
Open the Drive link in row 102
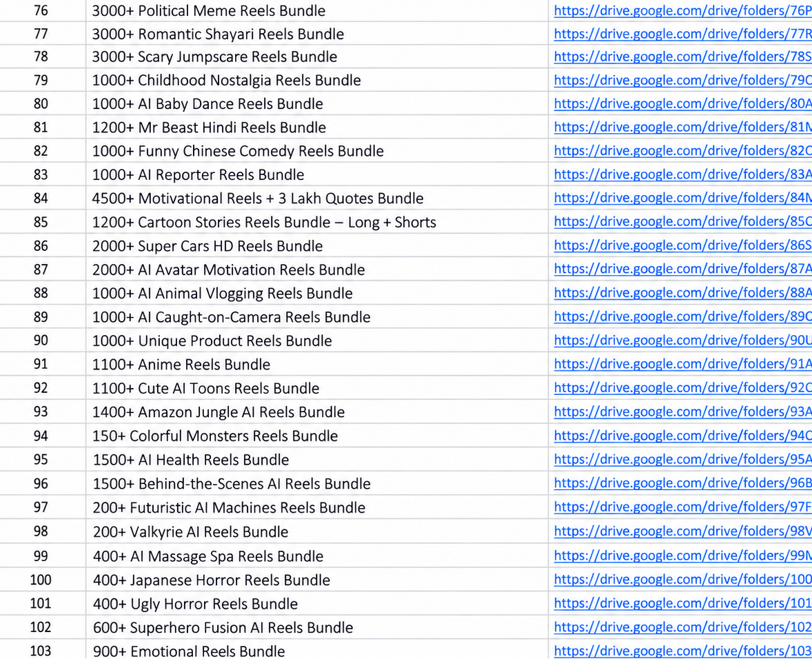point(682,627)
